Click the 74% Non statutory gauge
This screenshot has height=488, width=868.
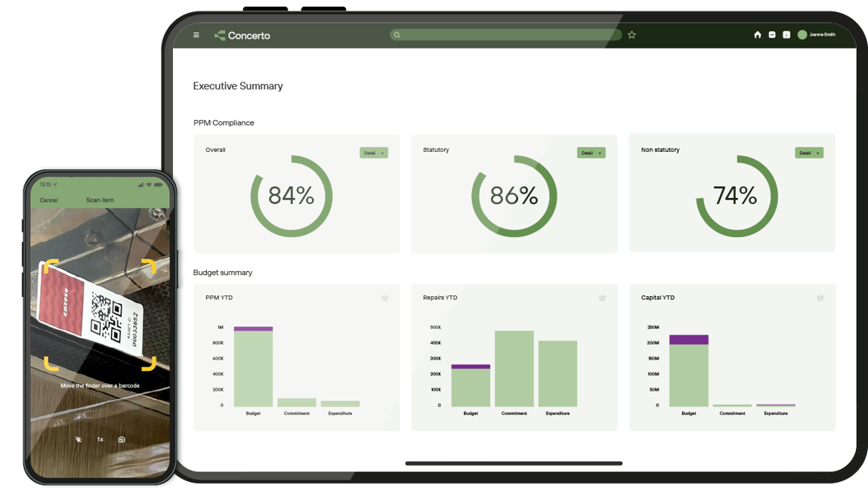pyautogui.click(x=737, y=196)
